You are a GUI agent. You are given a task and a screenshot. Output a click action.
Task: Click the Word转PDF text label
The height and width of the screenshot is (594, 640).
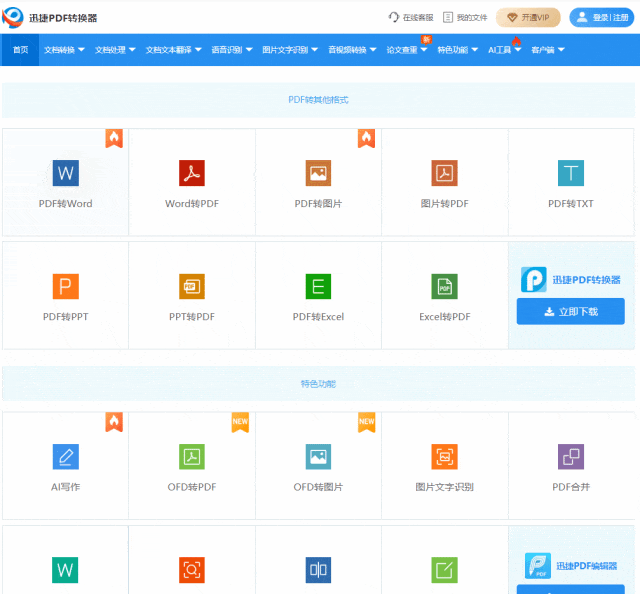pyautogui.click(x=192, y=204)
